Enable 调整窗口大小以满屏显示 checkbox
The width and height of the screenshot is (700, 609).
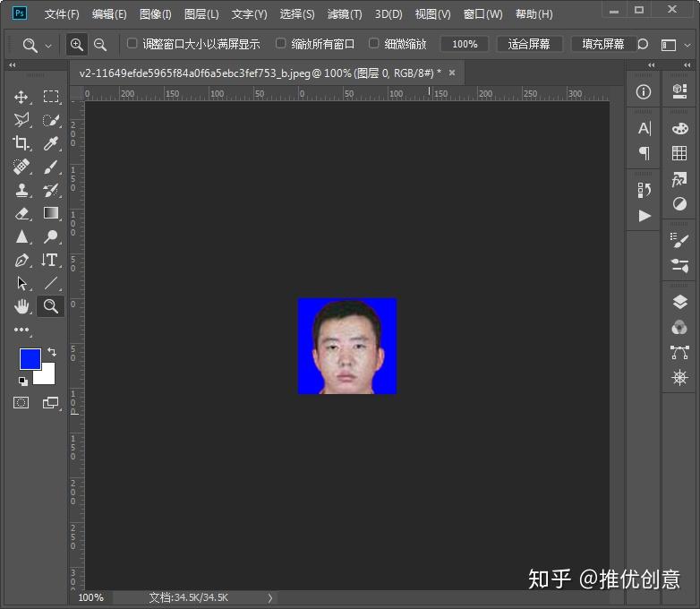(132, 43)
